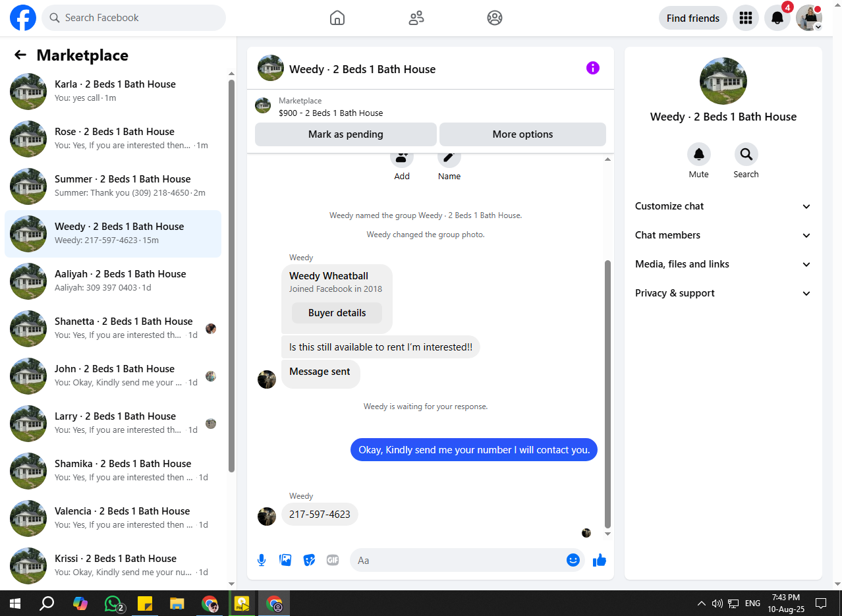Click the Search in conversation icon

[746, 154]
